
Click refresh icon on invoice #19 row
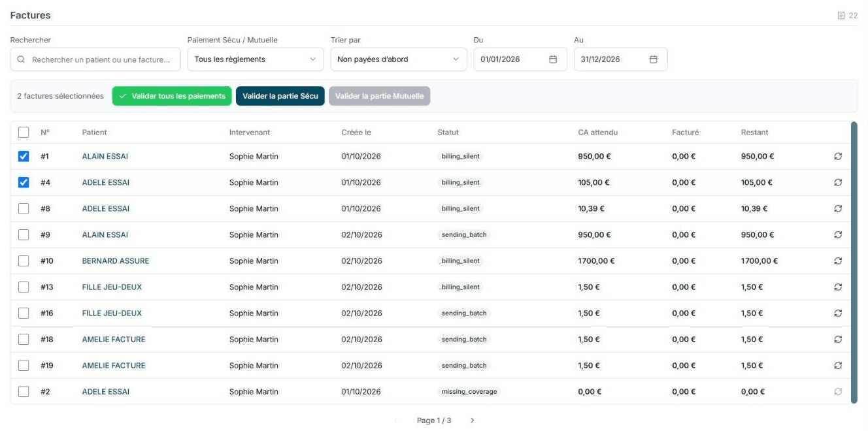point(838,366)
